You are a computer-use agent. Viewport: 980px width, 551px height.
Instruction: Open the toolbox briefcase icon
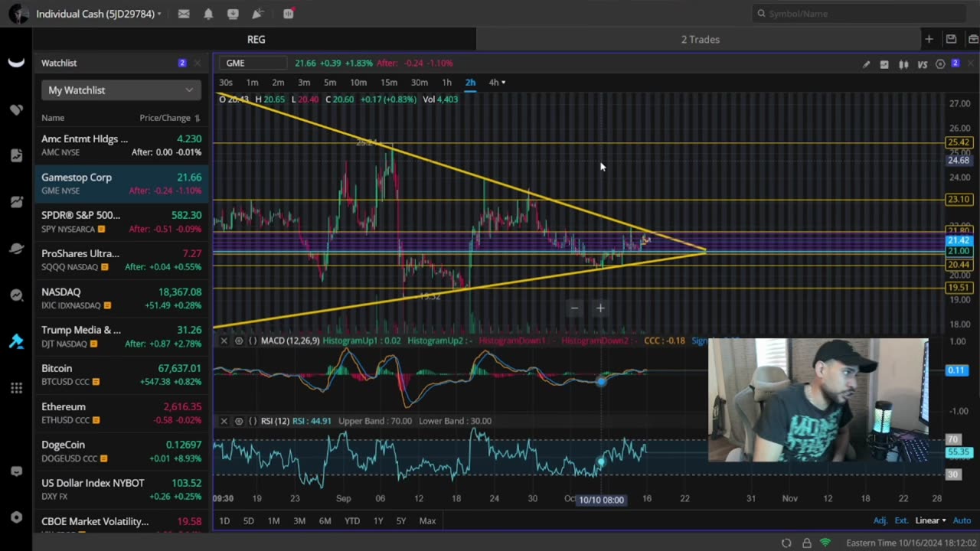pos(973,39)
